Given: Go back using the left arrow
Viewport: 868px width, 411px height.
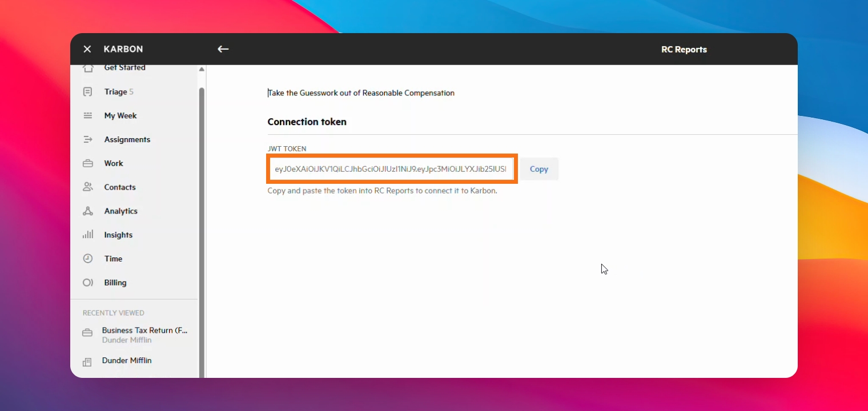Looking at the screenshot, I should click(x=223, y=49).
